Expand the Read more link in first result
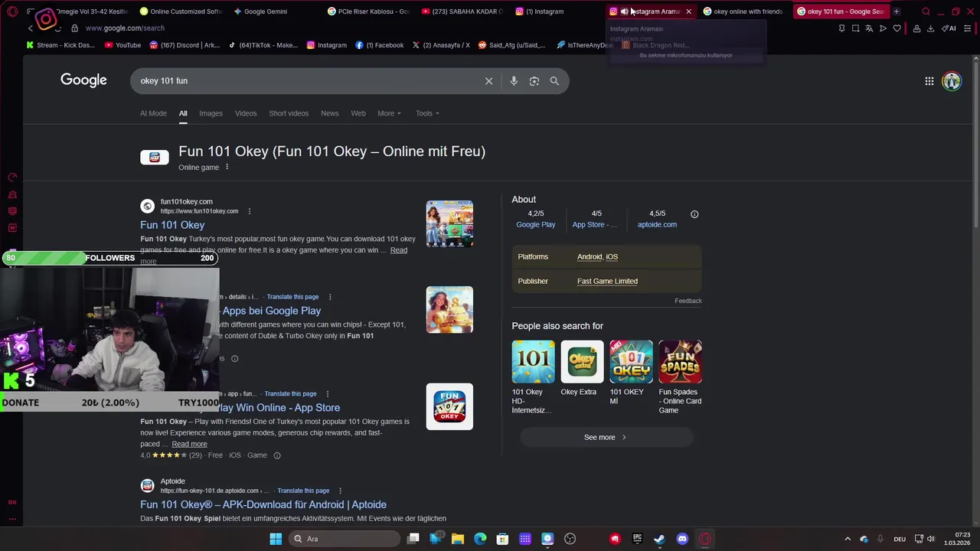This screenshot has width=980, height=551. pos(399,250)
